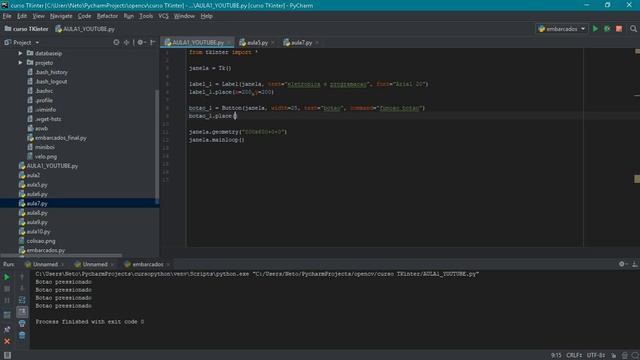Change UTF-8 file encoding in status bar
640x360 pixels.
click(596, 355)
